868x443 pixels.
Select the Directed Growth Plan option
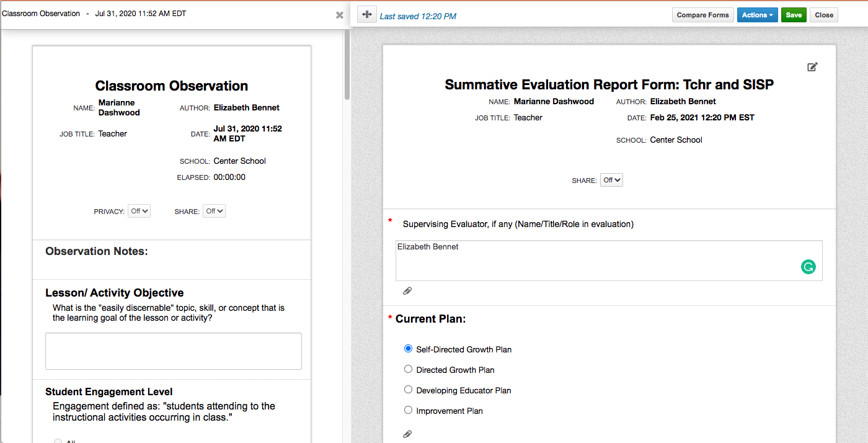pos(408,369)
